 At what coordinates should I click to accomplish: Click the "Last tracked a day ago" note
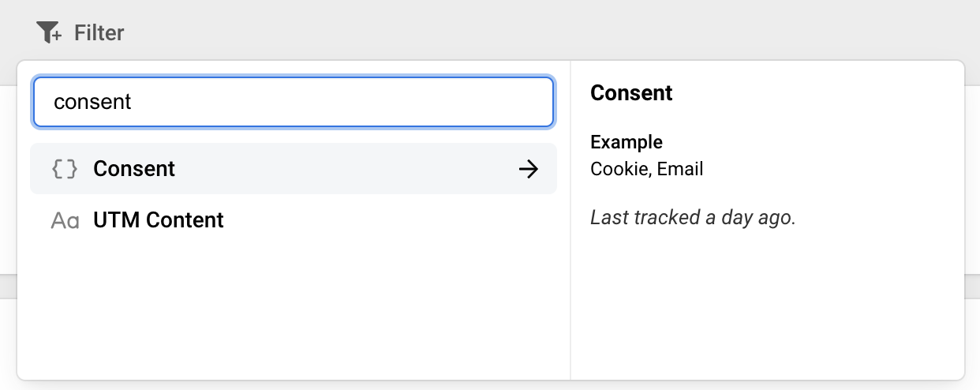693,217
